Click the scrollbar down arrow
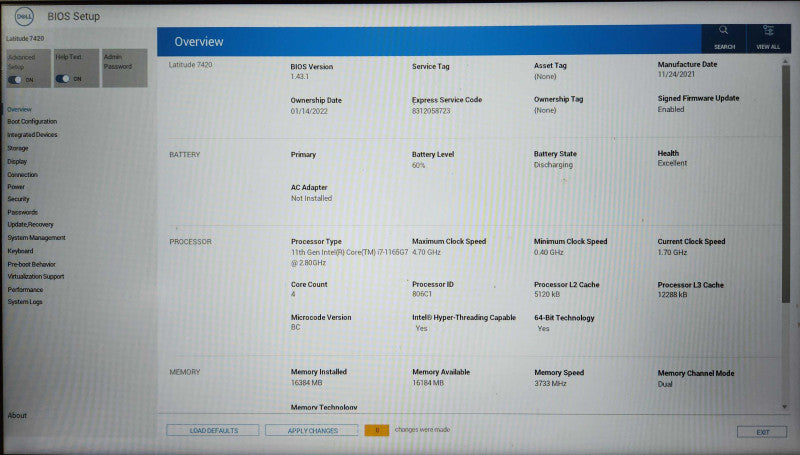 pyautogui.click(x=785, y=407)
